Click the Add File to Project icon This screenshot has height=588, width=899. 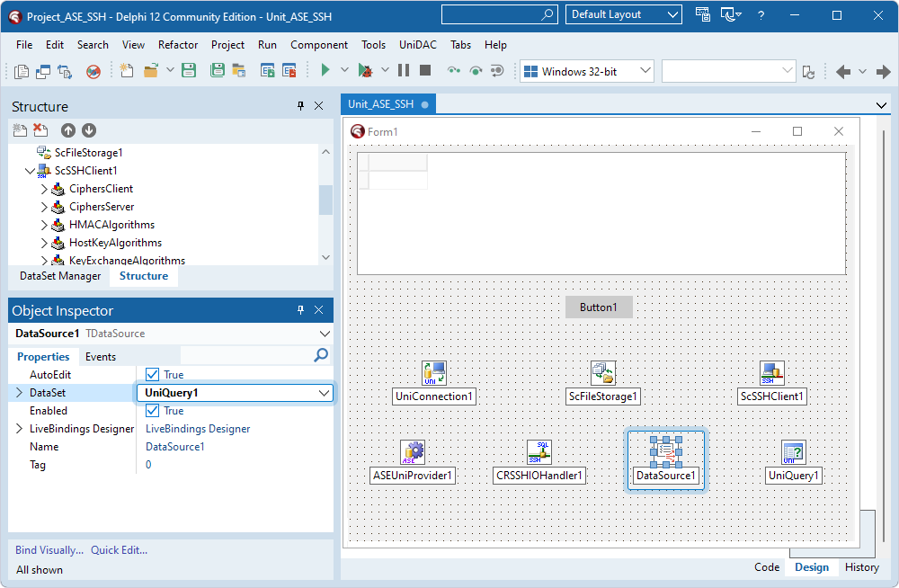tap(266, 70)
